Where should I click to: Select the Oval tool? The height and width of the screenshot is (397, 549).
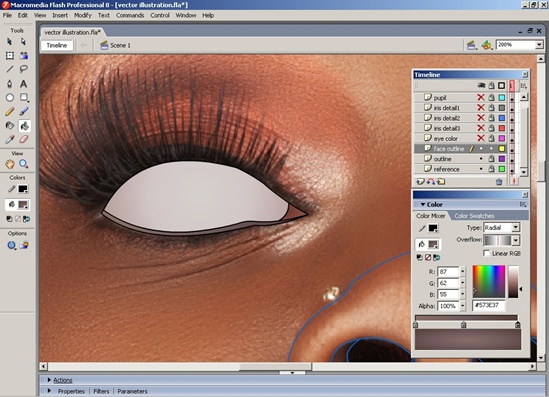pos(9,97)
